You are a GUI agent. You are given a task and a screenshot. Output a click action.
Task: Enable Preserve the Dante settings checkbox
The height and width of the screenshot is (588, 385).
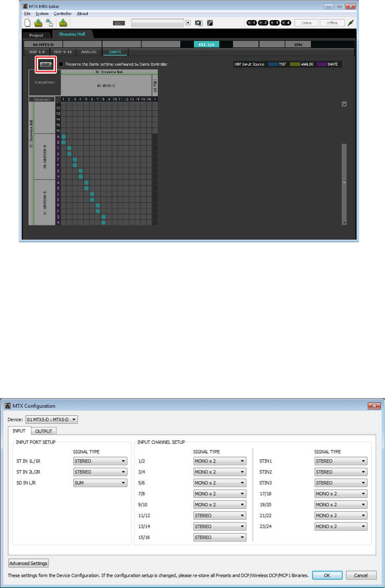tap(61, 64)
